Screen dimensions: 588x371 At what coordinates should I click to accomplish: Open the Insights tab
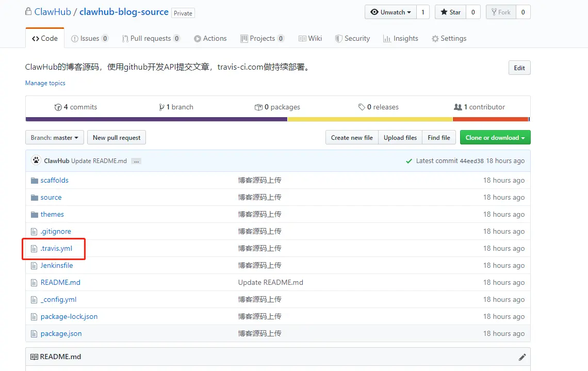pyautogui.click(x=400, y=38)
